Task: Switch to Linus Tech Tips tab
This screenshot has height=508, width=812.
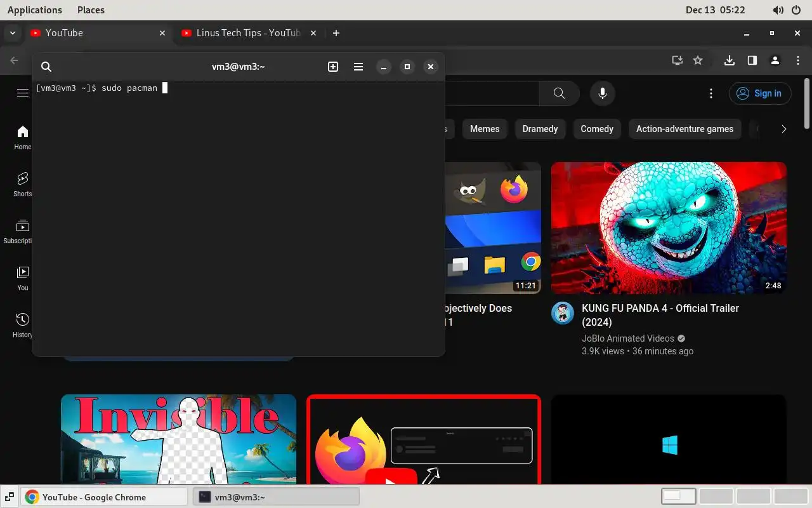Action: tap(249, 33)
